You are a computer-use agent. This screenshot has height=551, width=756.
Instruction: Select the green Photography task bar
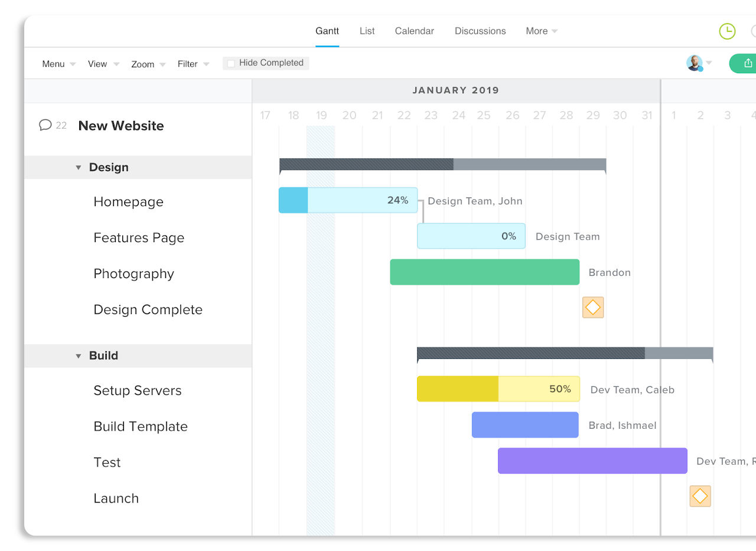(x=485, y=272)
